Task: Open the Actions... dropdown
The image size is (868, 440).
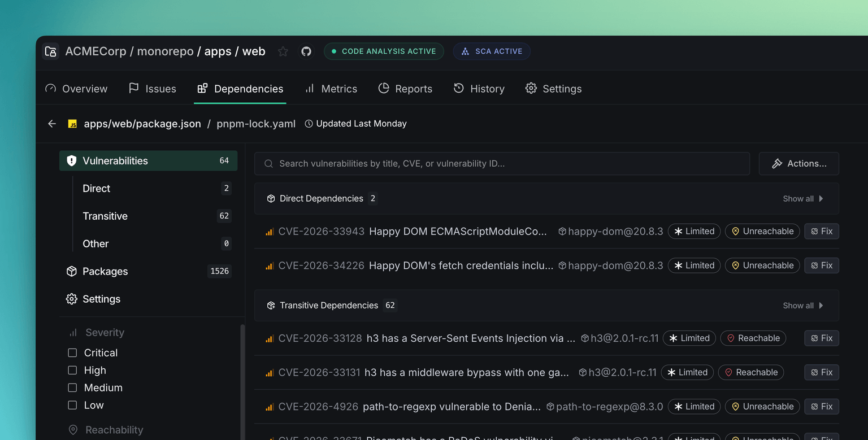Action: [799, 164]
